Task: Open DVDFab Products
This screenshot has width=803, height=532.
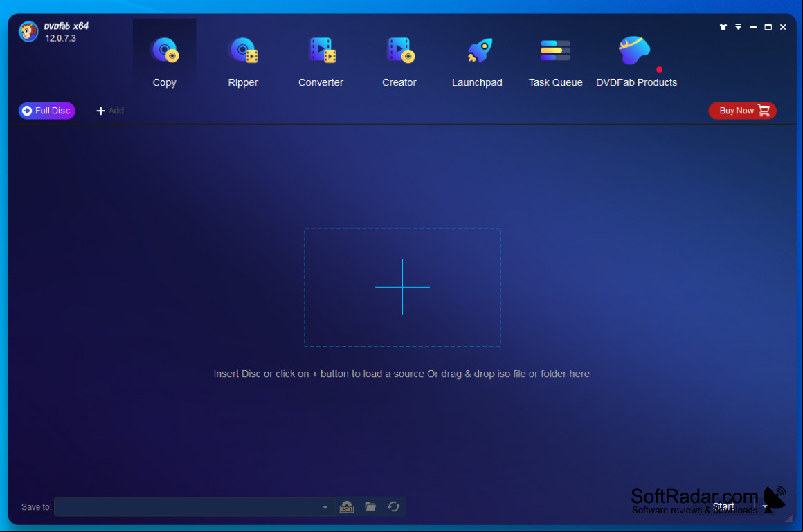Action: [x=637, y=62]
